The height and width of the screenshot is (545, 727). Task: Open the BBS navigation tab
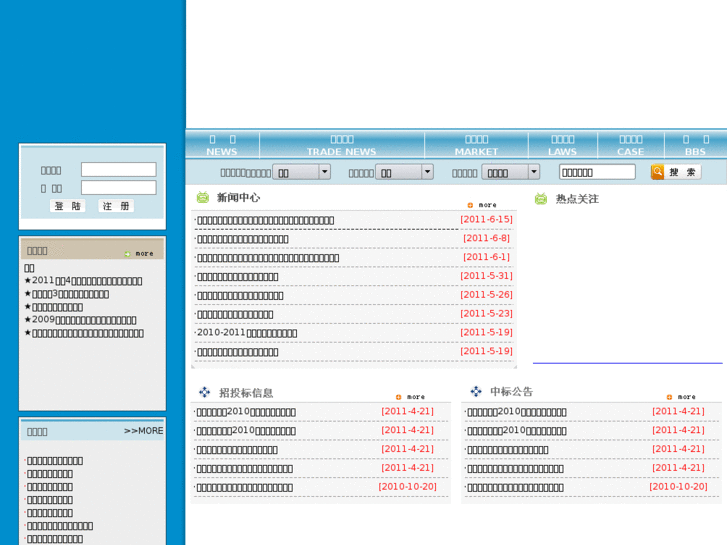point(695,145)
